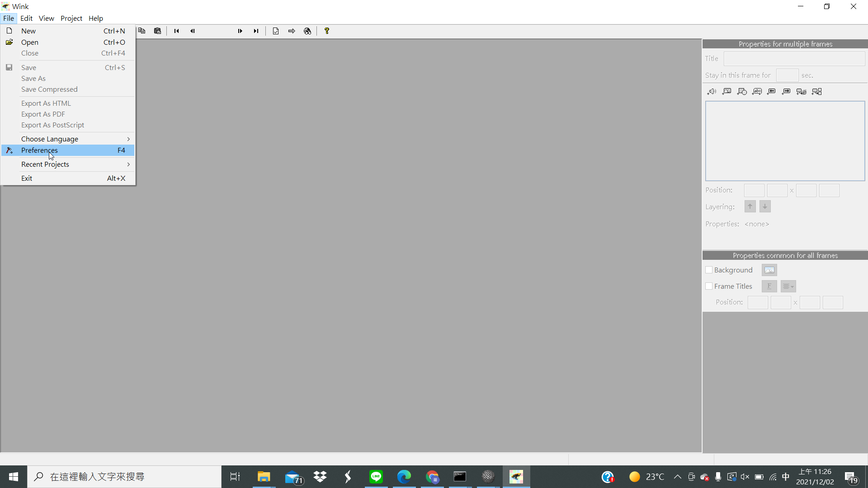
Task: Click the Add next button icon
Action: coord(786,91)
